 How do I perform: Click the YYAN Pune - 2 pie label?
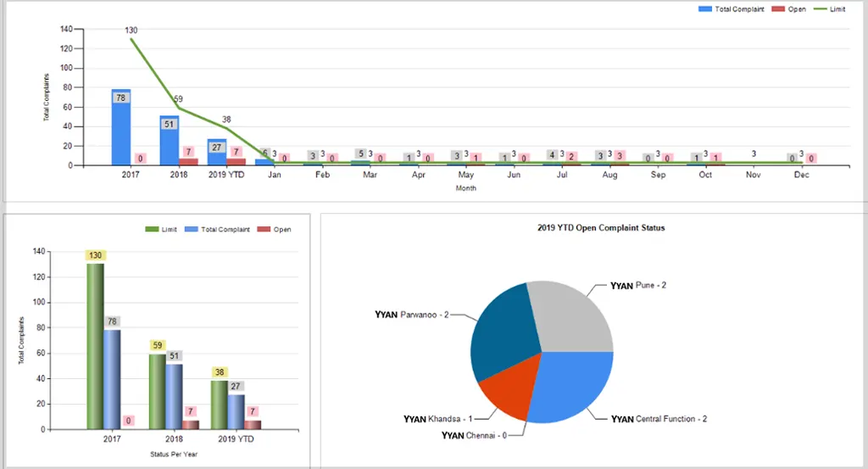pyautogui.click(x=638, y=286)
